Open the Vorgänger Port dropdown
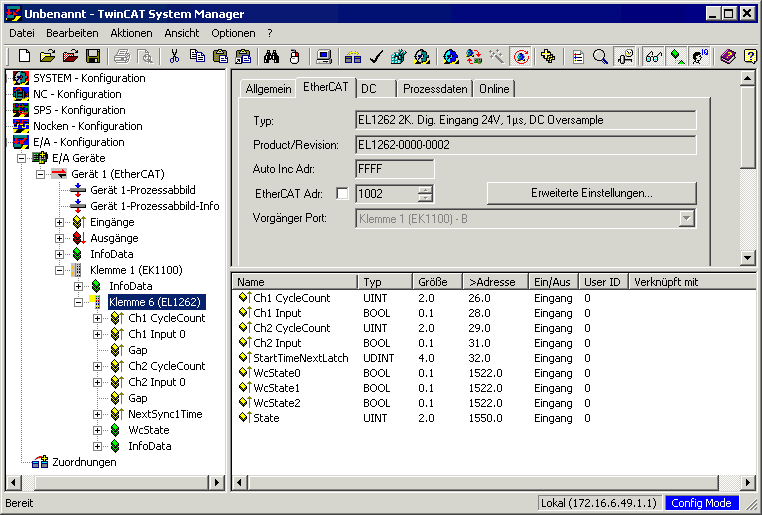 [686, 219]
